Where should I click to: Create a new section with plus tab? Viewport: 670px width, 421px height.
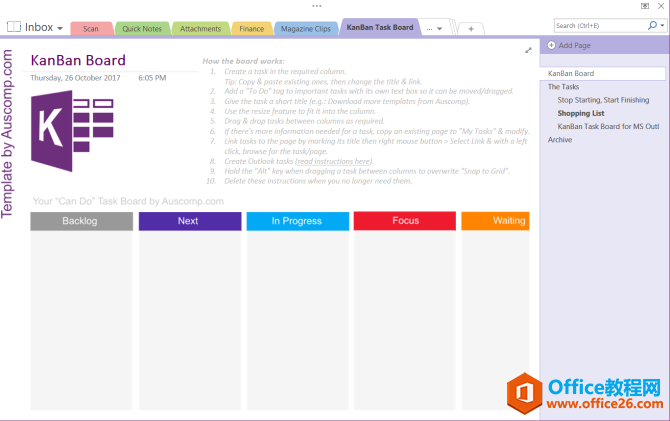(471, 28)
